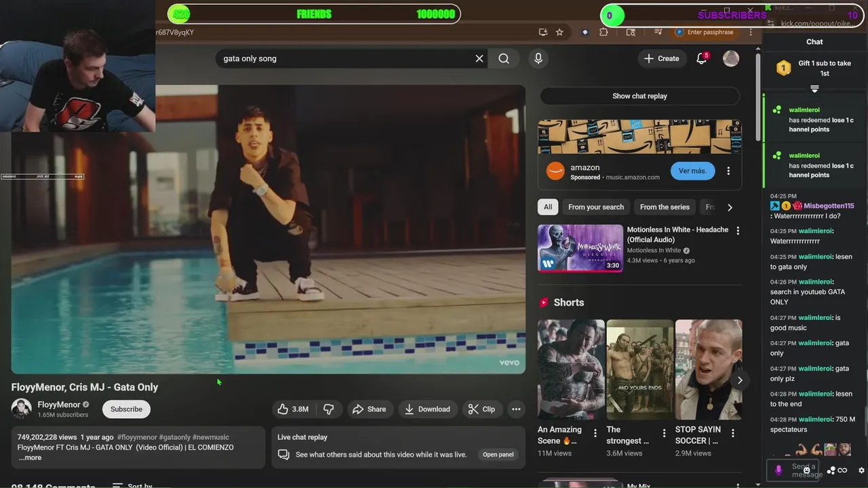Open options for The strongest short

[664, 433]
